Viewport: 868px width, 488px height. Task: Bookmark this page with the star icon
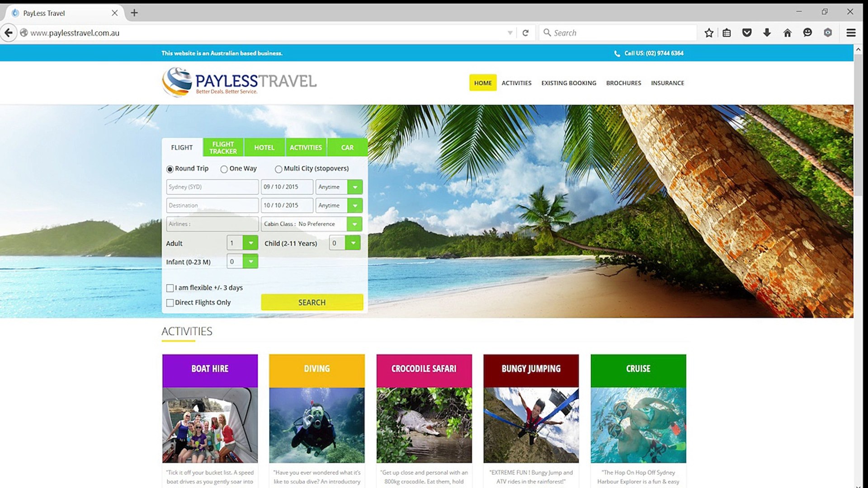click(x=709, y=33)
